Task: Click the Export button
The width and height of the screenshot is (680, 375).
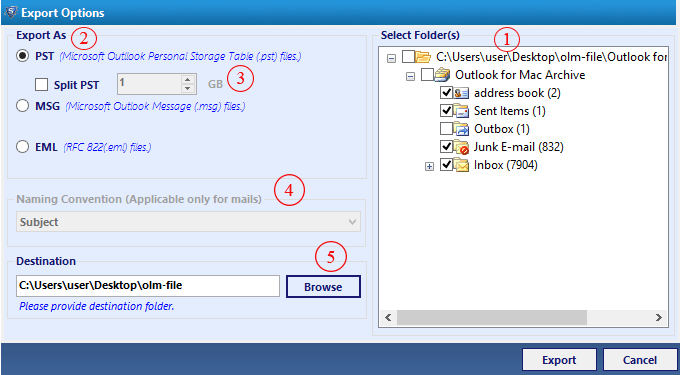Action: pyautogui.click(x=559, y=360)
